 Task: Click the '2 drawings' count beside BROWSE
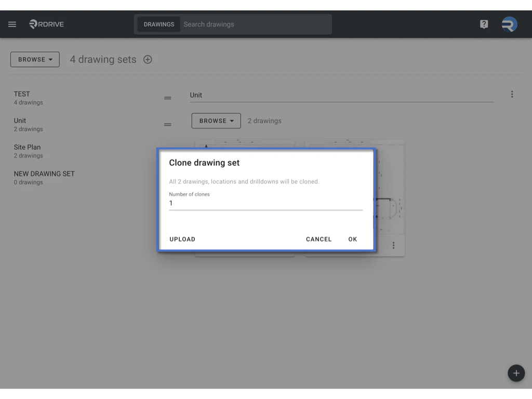[264, 121]
